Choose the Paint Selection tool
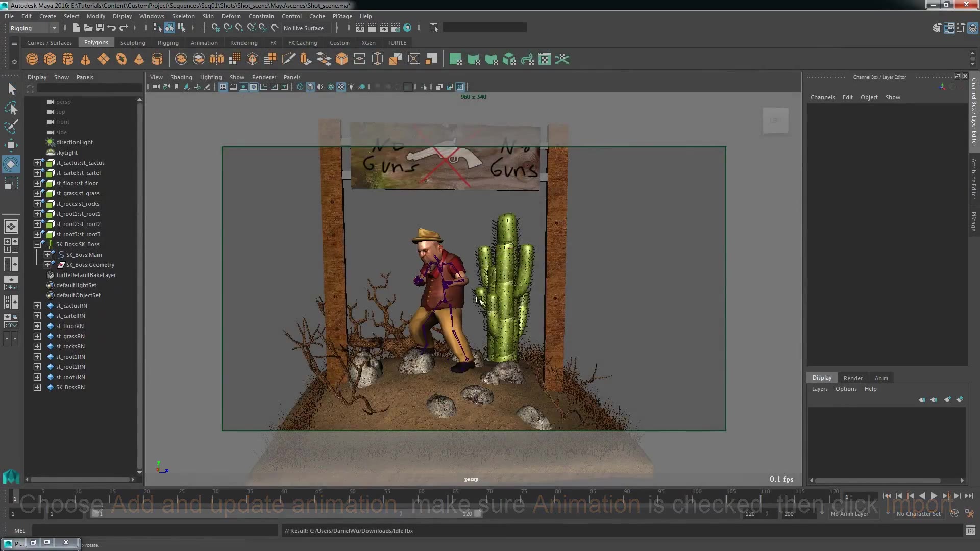Viewport: 980px width, 551px height. 11,126
